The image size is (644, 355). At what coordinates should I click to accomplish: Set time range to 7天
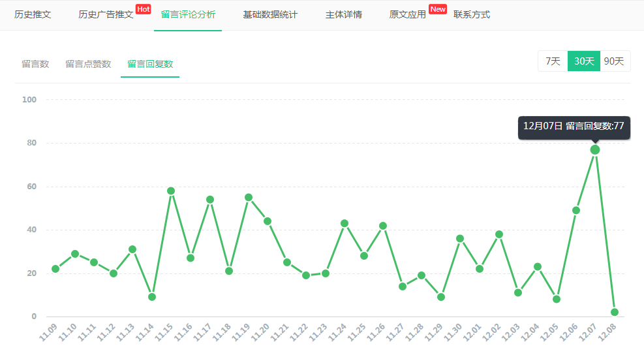(x=553, y=61)
